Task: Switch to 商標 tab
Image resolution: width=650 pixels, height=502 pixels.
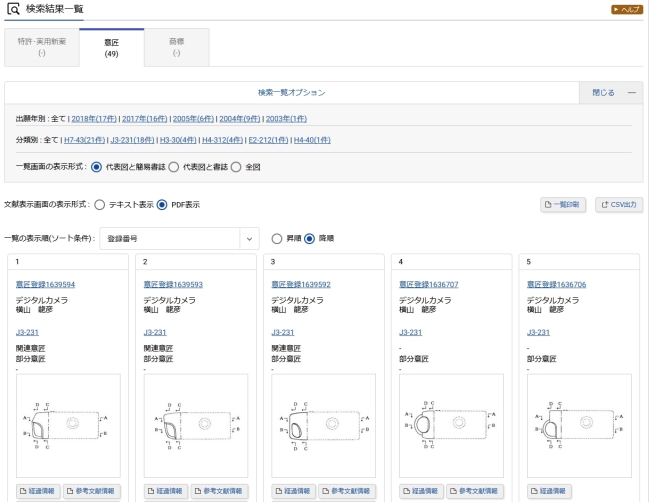Action: (x=176, y=47)
